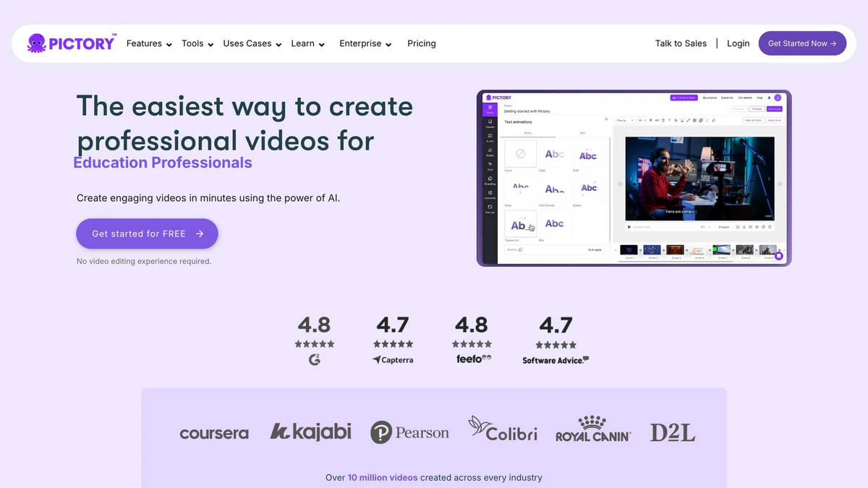Select Text icon in editor sidebar
Viewport: 868px width, 488px height.
[490, 167]
